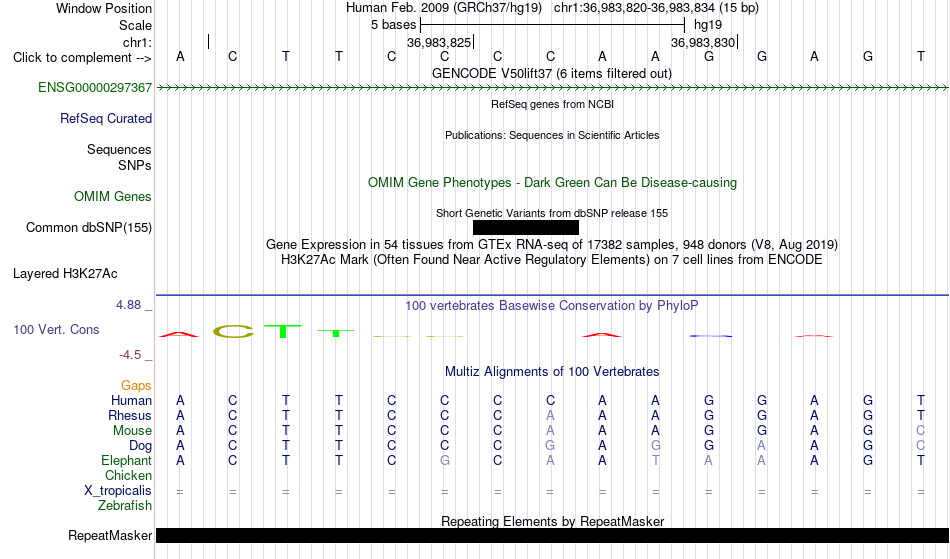The width and height of the screenshot is (950, 559).
Task: Click the yellow C conservation logo letter
Action: [233, 331]
